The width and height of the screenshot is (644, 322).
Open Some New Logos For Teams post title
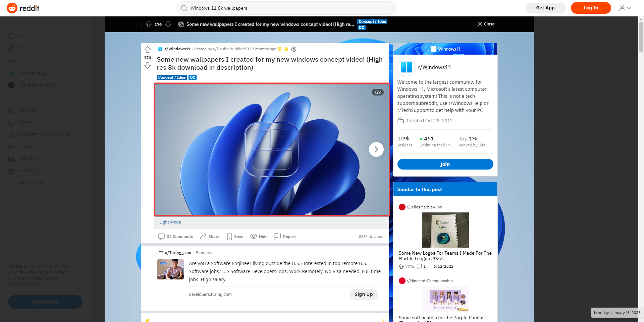coord(445,256)
